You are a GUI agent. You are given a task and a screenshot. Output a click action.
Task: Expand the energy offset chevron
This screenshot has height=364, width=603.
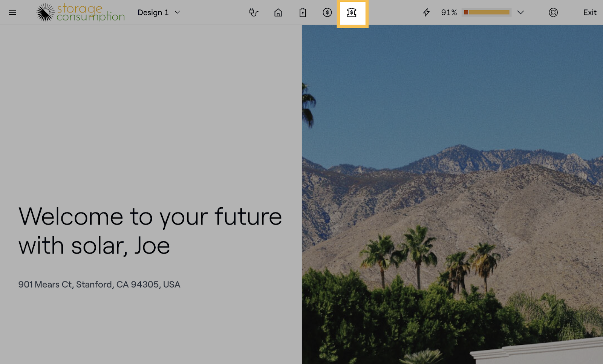tap(520, 12)
